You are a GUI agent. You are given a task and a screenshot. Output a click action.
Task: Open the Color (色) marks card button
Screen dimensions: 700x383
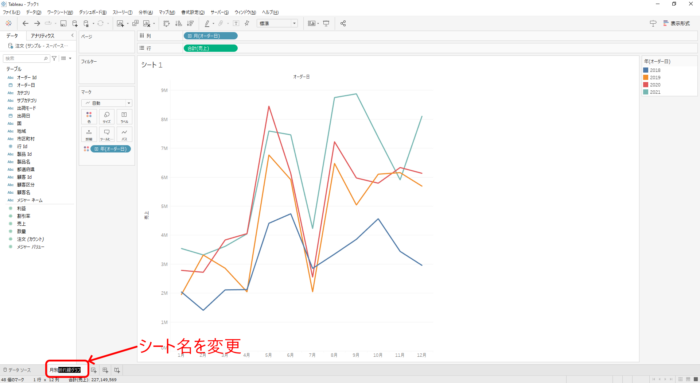click(x=89, y=117)
